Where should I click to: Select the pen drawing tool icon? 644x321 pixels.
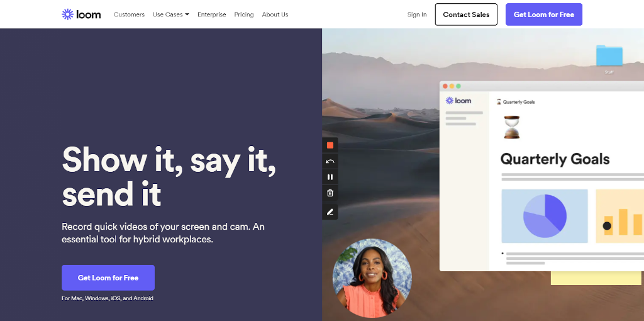click(x=330, y=212)
